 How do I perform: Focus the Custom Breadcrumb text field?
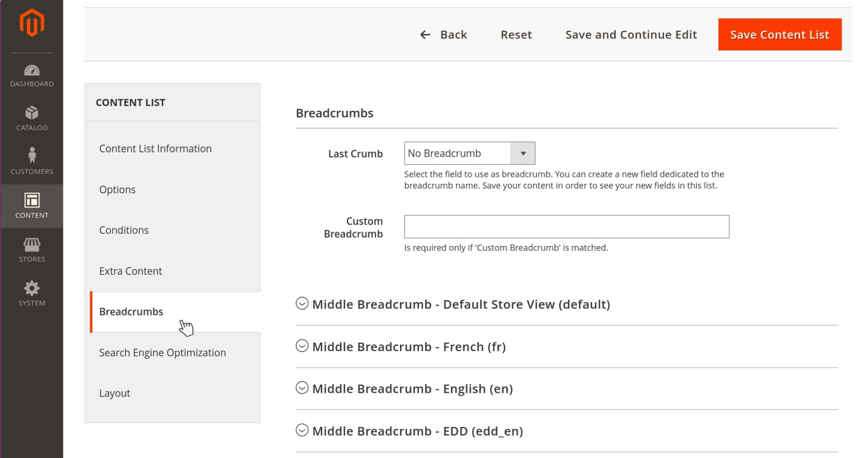pos(566,227)
